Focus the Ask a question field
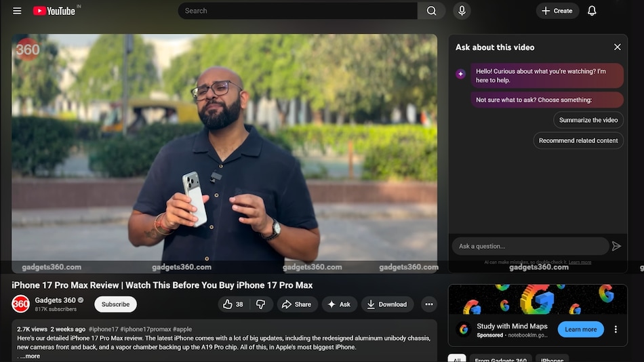Screen dimensions: 644x362 (530, 246)
